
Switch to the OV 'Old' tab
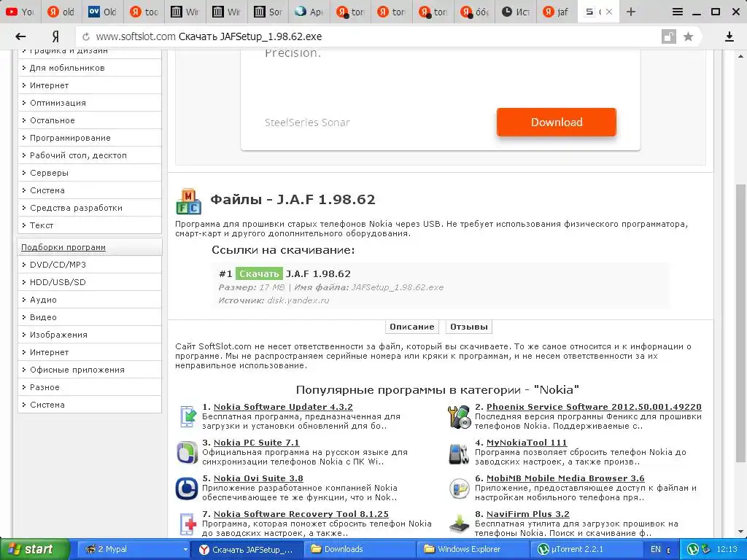(102, 12)
